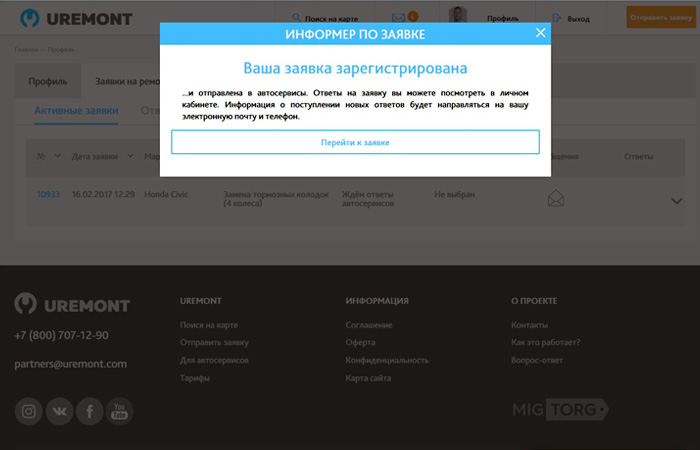Select the 'Активные заявки' tab
Image resolution: width=700 pixels, height=450 pixels.
(76, 111)
